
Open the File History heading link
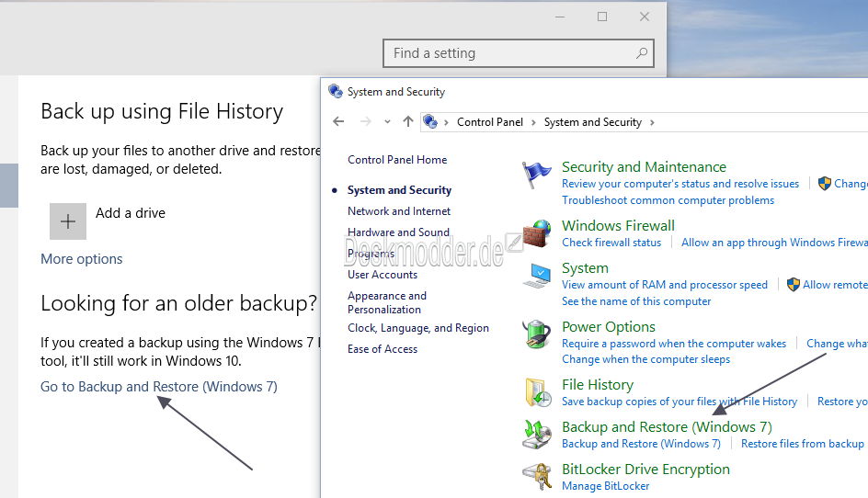coord(598,385)
